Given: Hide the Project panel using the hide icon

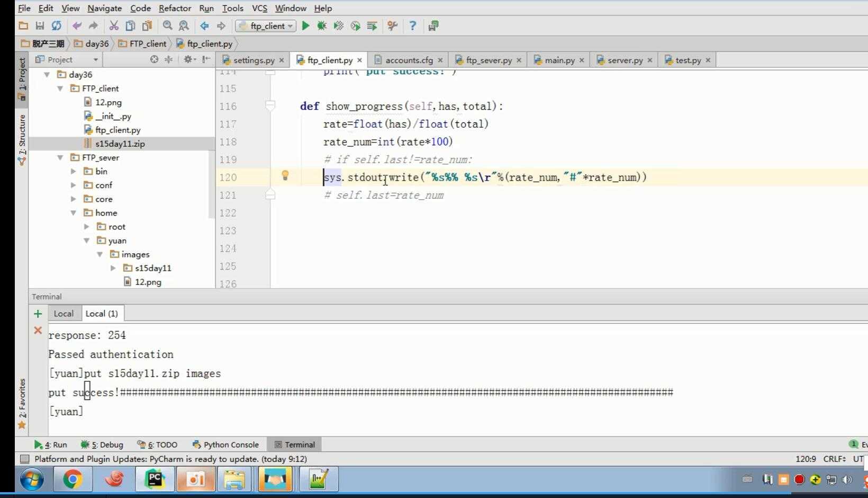Looking at the screenshot, I should coord(206,59).
